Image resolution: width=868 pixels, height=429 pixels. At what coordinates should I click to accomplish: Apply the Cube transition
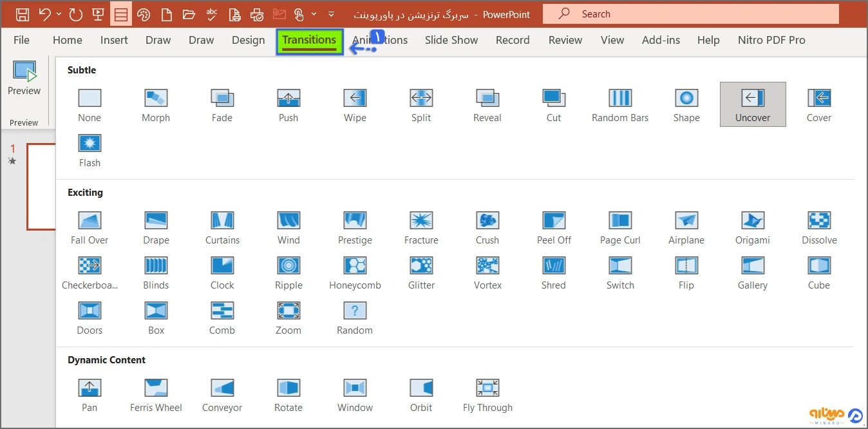click(x=819, y=272)
